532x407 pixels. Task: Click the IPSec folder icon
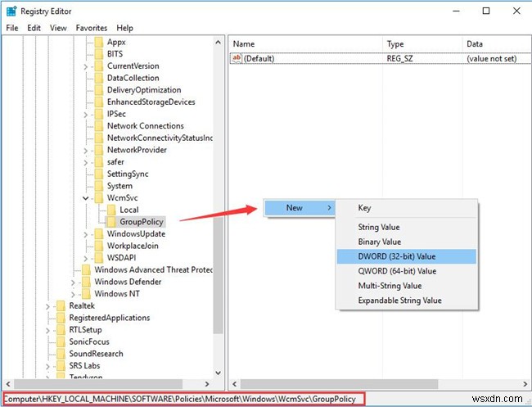click(x=99, y=114)
